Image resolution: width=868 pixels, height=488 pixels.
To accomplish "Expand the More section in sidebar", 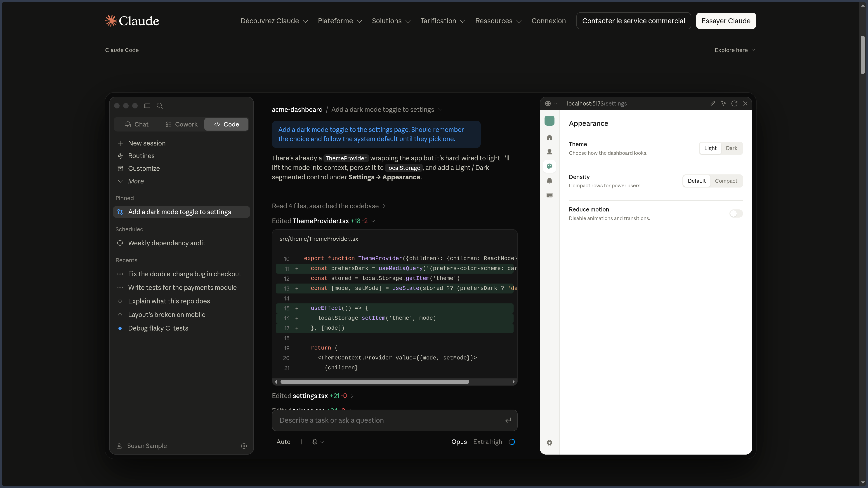I will tap(136, 181).
